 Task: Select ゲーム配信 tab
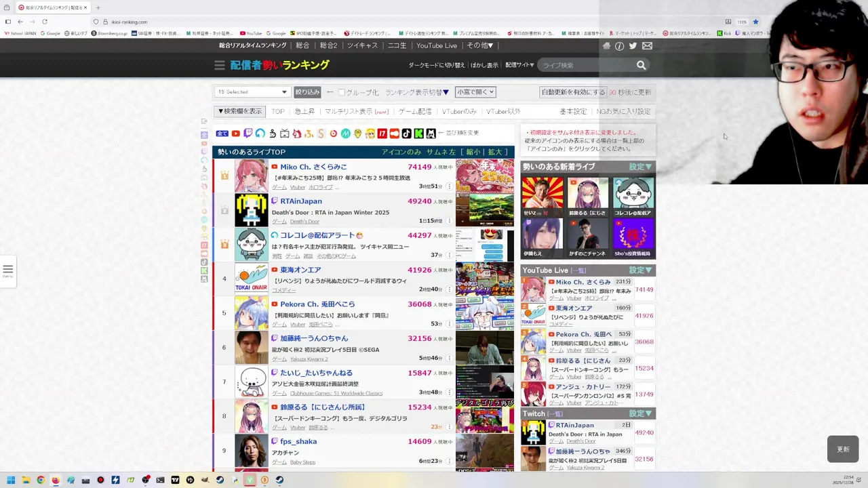(415, 111)
